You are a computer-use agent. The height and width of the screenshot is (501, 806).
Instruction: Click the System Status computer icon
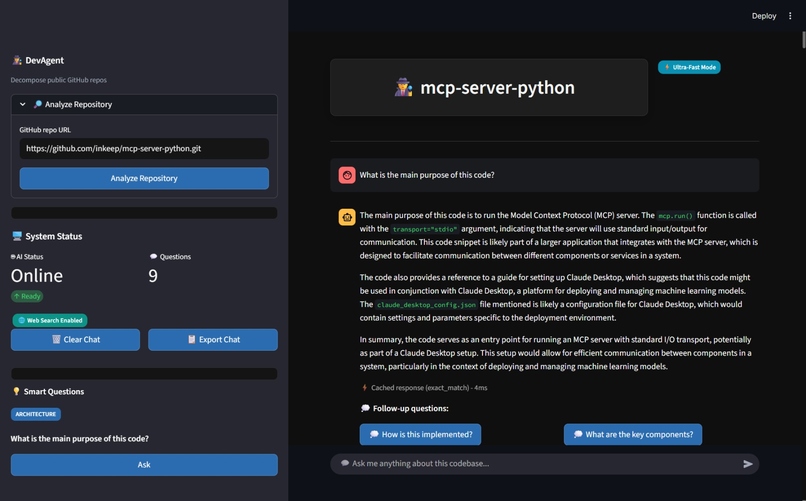click(x=17, y=236)
